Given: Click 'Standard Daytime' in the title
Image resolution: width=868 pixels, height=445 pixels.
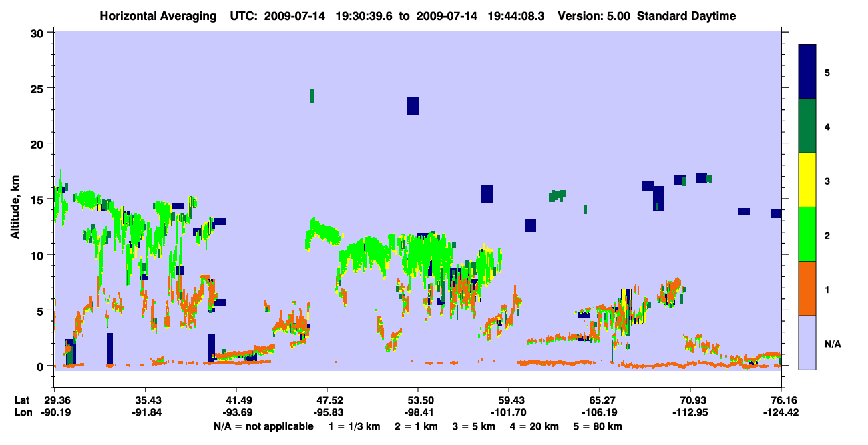Looking at the screenshot, I should click(x=686, y=16).
